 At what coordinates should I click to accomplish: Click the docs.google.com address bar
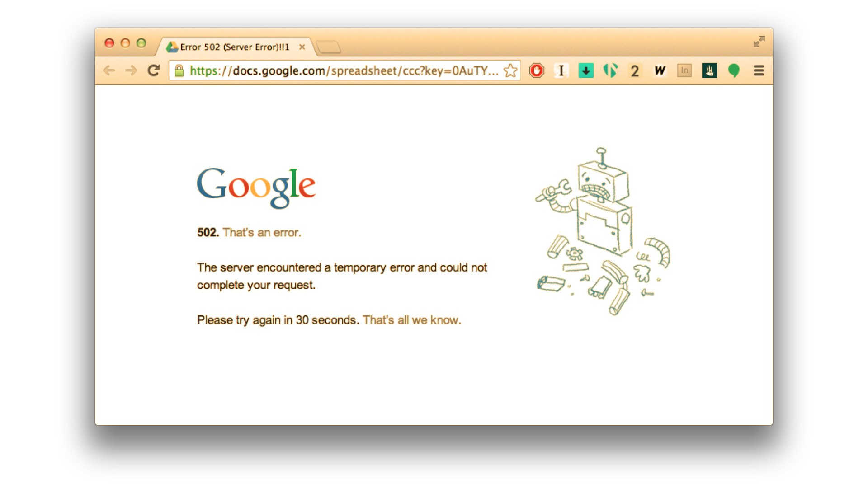point(344,70)
